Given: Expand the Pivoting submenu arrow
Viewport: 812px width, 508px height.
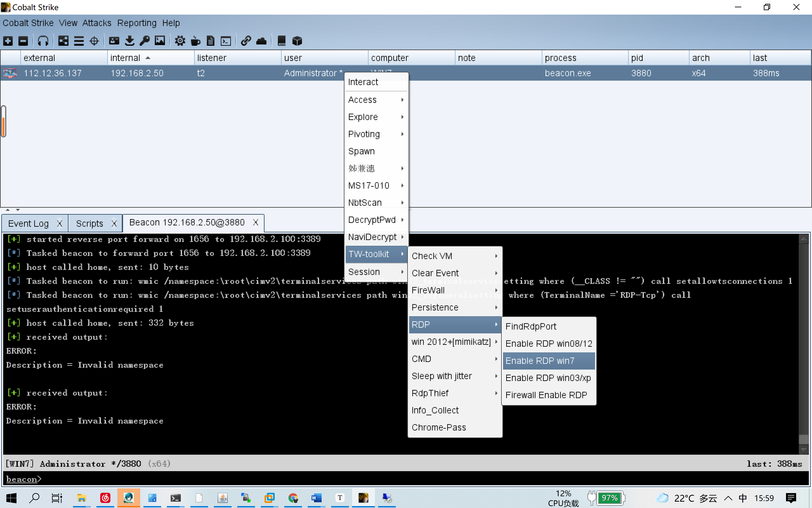Looking at the screenshot, I should 402,134.
